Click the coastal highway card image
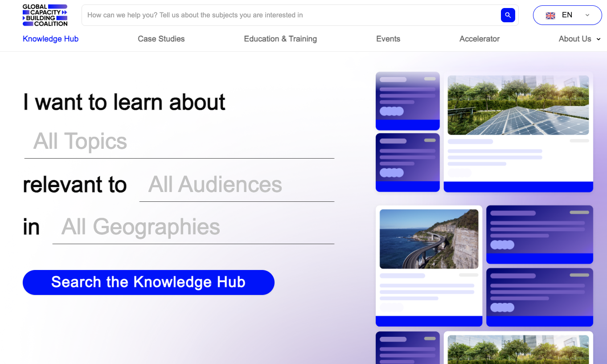This screenshot has width=607, height=364. point(428,239)
